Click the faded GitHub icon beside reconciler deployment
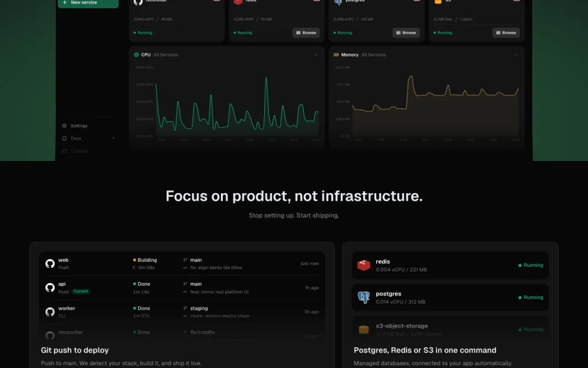 [50, 335]
